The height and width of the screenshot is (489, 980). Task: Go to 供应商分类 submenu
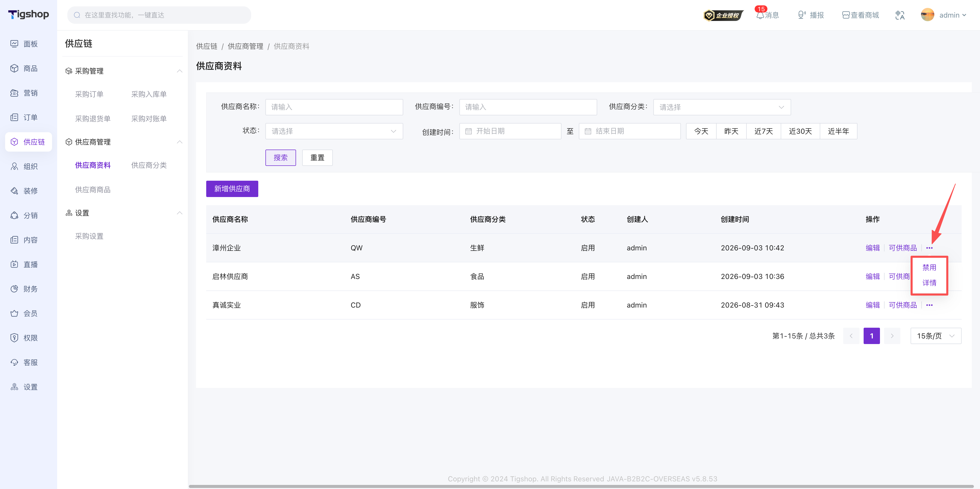149,165
